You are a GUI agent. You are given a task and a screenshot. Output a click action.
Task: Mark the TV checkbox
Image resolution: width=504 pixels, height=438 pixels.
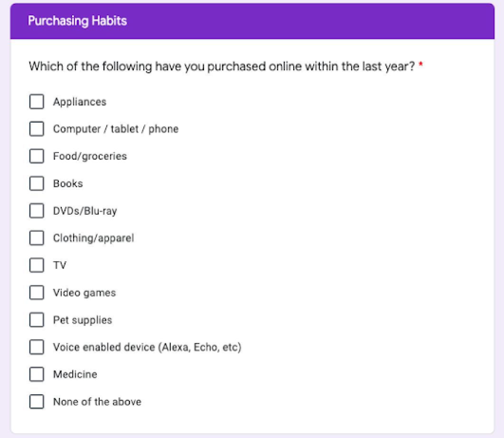pos(37,265)
